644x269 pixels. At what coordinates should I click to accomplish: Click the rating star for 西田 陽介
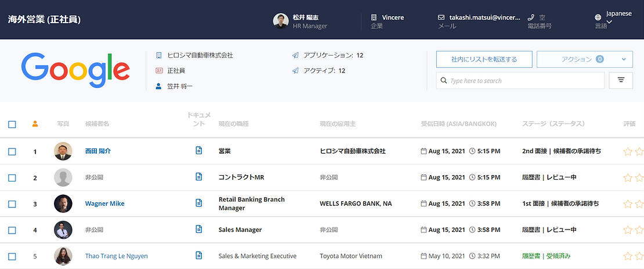coord(627,151)
